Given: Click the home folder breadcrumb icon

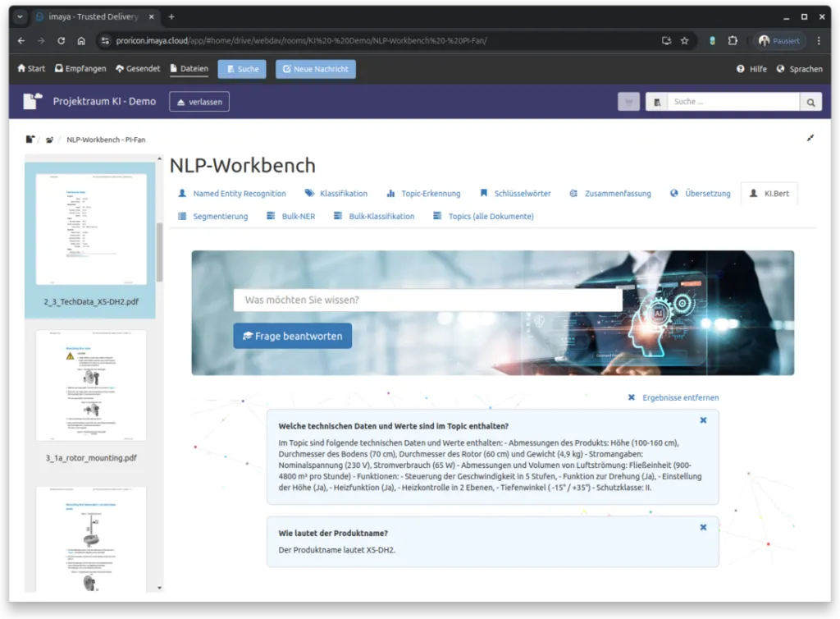Looking at the screenshot, I should 30,140.
